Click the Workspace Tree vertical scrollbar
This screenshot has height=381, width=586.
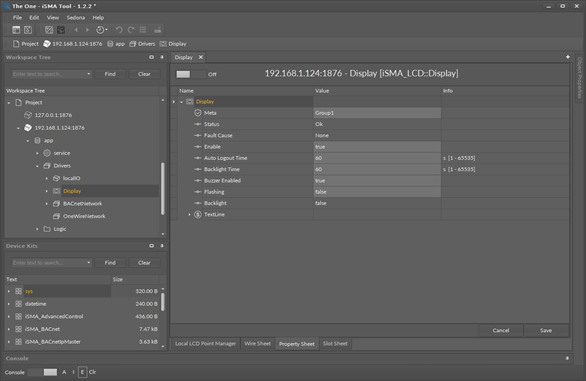click(x=163, y=189)
